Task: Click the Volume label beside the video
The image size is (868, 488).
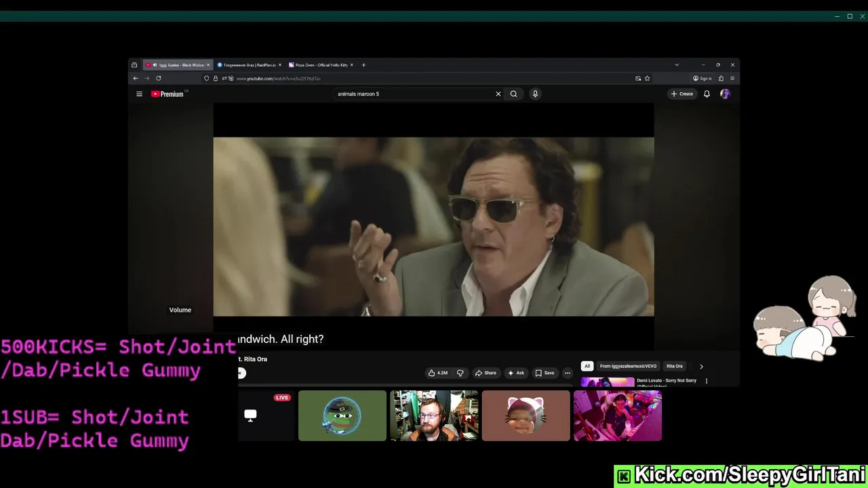Action: [180, 310]
